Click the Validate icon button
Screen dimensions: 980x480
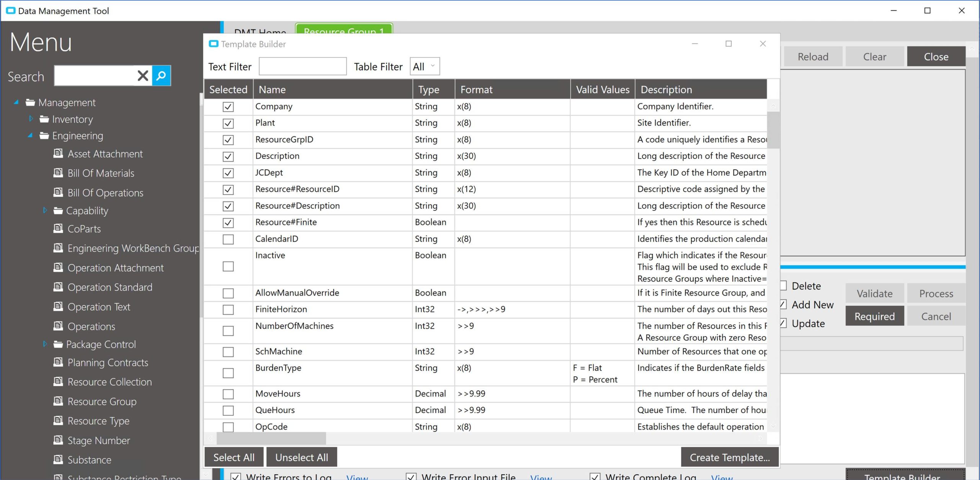(x=874, y=292)
